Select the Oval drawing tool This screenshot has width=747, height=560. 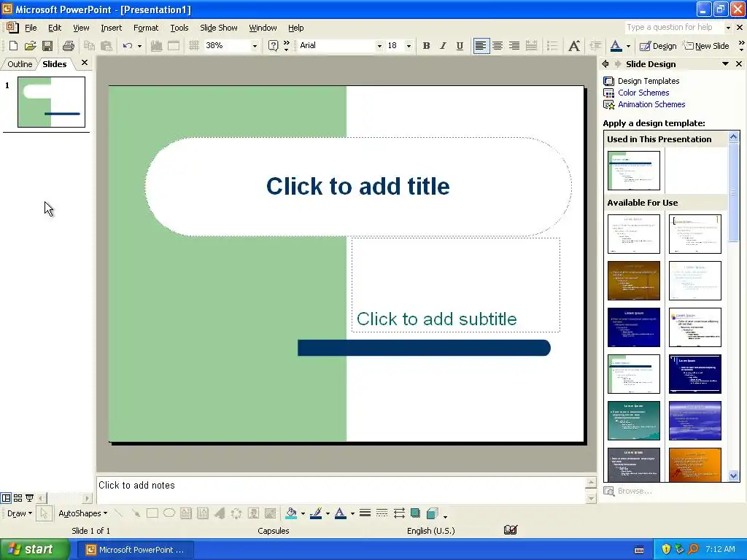(x=169, y=513)
